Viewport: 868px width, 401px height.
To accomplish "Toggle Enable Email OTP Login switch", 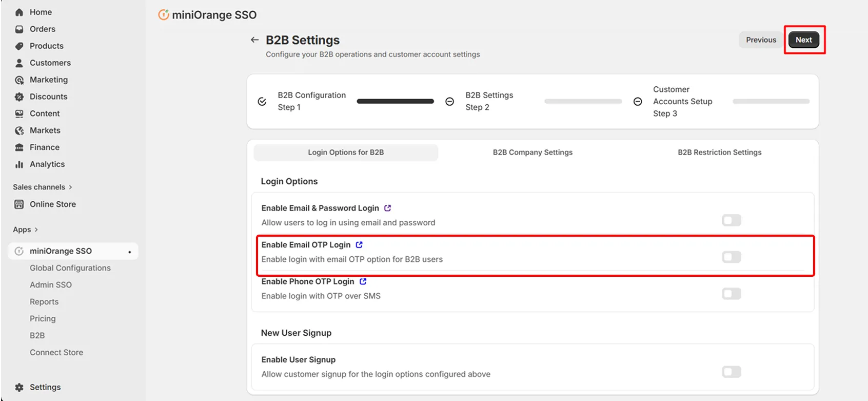I will [732, 257].
